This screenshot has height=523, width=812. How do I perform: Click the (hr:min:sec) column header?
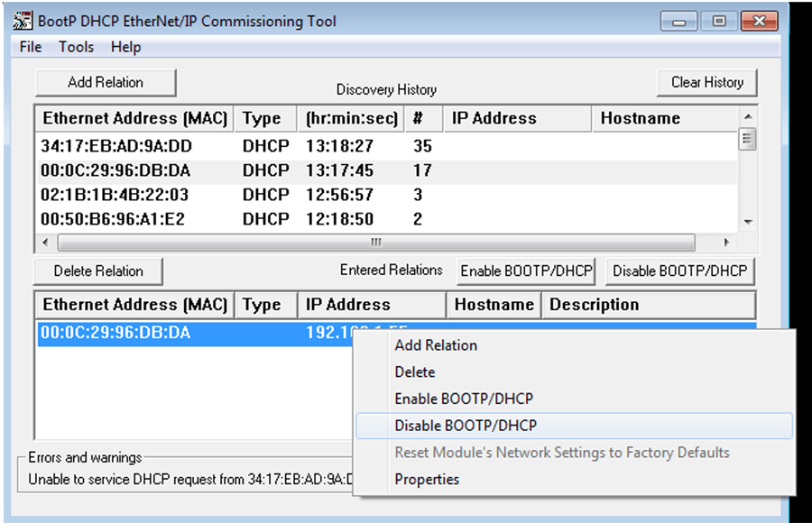[351, 119]
